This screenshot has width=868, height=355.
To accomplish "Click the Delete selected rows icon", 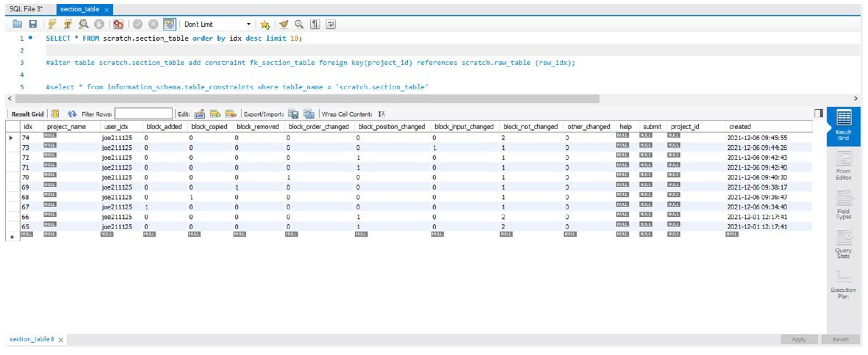I will (231, 114).
